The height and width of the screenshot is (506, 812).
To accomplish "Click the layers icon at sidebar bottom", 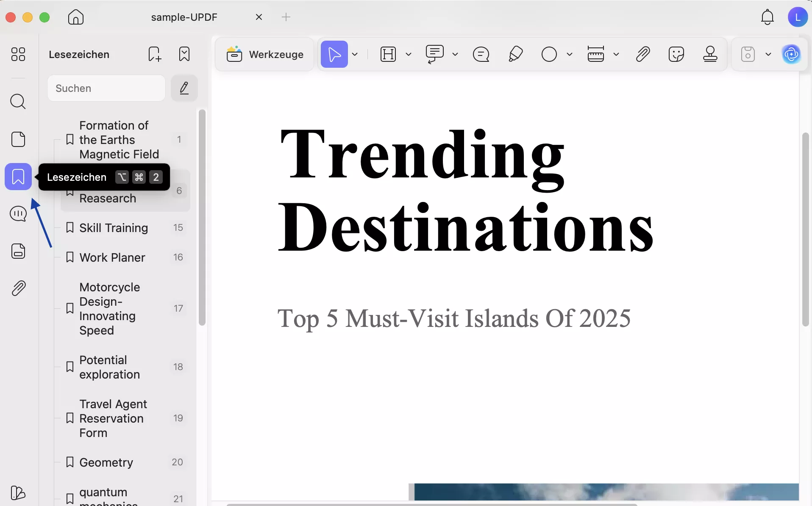I will click(x=18, y=493).
